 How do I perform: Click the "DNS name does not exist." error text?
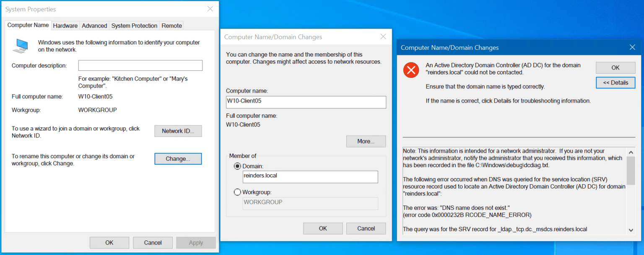pyautogui.click(x=456, y=208)
